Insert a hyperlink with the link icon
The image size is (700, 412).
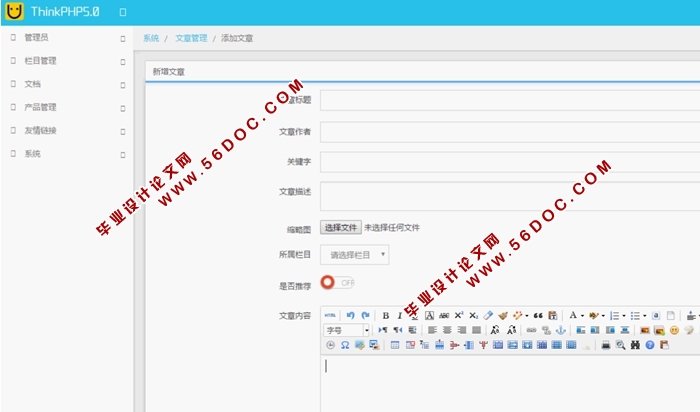pos(531,330)
